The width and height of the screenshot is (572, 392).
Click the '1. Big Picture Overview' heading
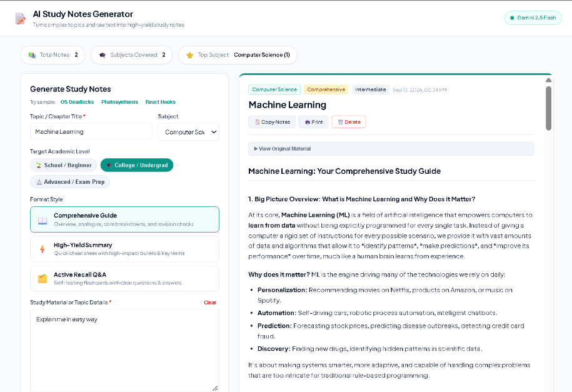click(361, 199)
